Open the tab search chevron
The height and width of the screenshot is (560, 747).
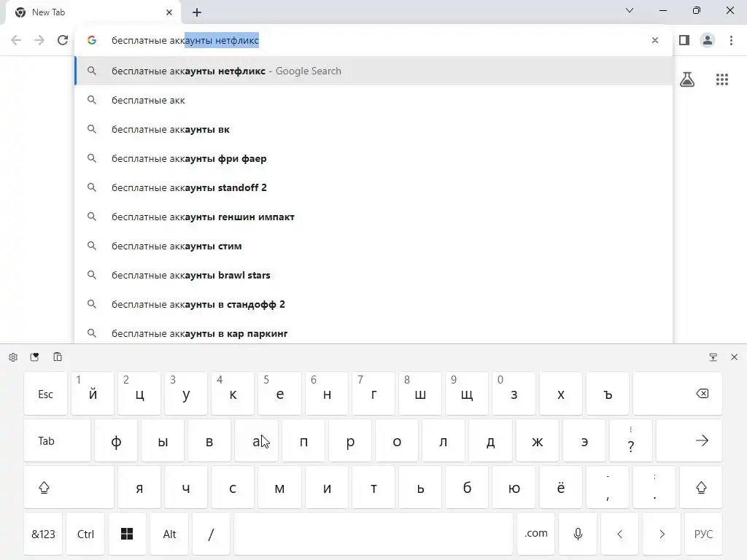pos(630,10)
